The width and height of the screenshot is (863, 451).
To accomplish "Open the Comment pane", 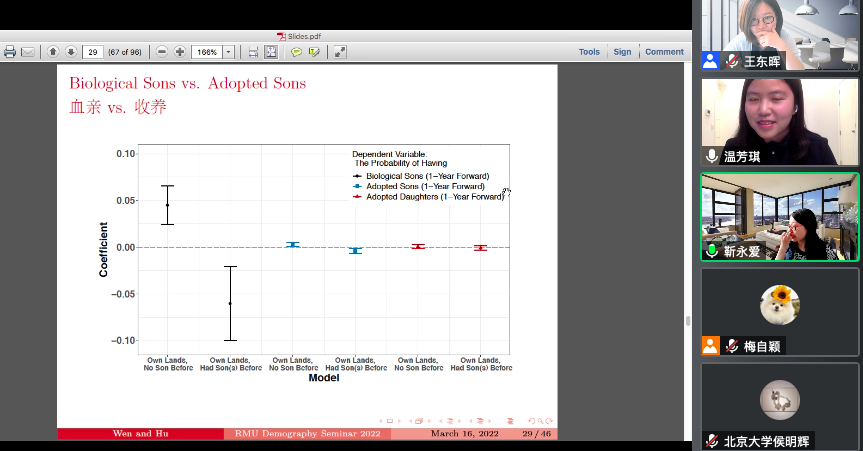I will (x=664, y=52).
